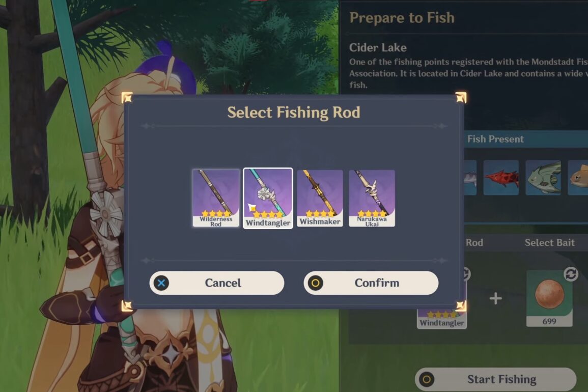Screen dimensions: 588x392
Task: Click the Windtangler rod slot behind dialog
Action: pyautogui.click(x=442, y=319)
